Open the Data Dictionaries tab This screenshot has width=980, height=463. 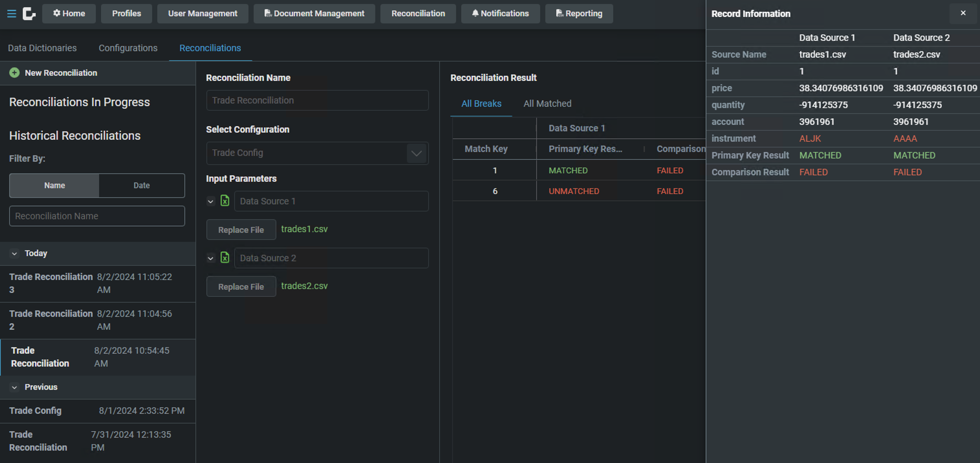click(x=42, y=48)
